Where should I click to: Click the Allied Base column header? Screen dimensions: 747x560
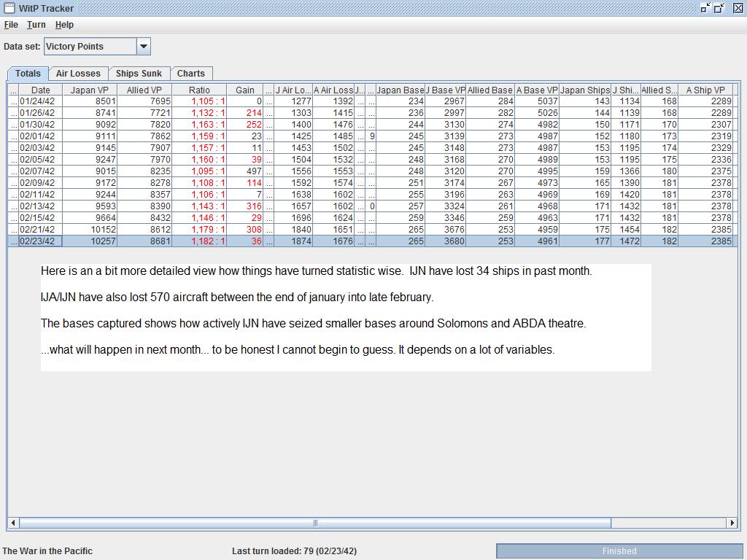pyautogui.click(x=489, y=90)
